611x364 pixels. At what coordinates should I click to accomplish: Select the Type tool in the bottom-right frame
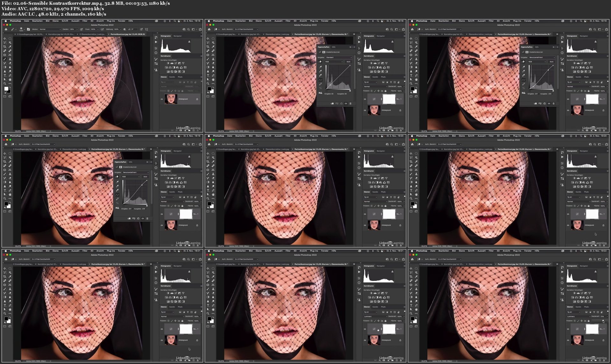point(411,305)
